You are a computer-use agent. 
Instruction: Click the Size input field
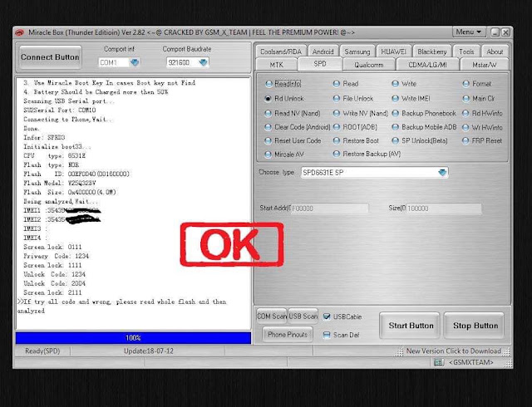point(443,208)
